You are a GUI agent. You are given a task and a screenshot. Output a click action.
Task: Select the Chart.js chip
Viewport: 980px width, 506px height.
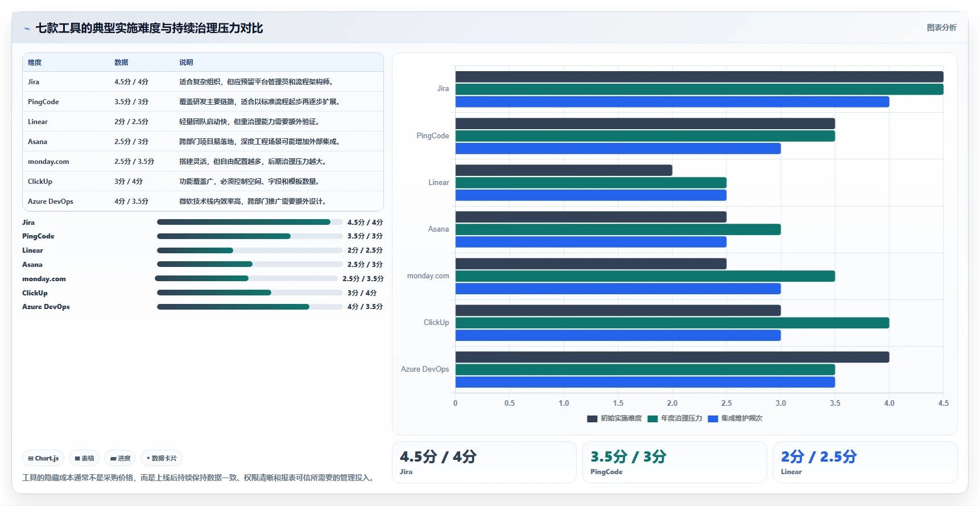[x=44, y=458]
